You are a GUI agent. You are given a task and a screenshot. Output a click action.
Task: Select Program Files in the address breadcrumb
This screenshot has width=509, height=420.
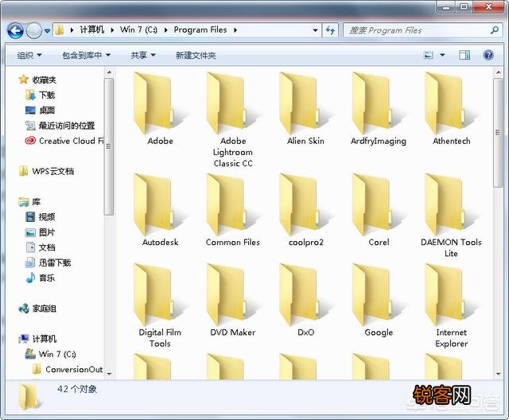pos(200,30)
